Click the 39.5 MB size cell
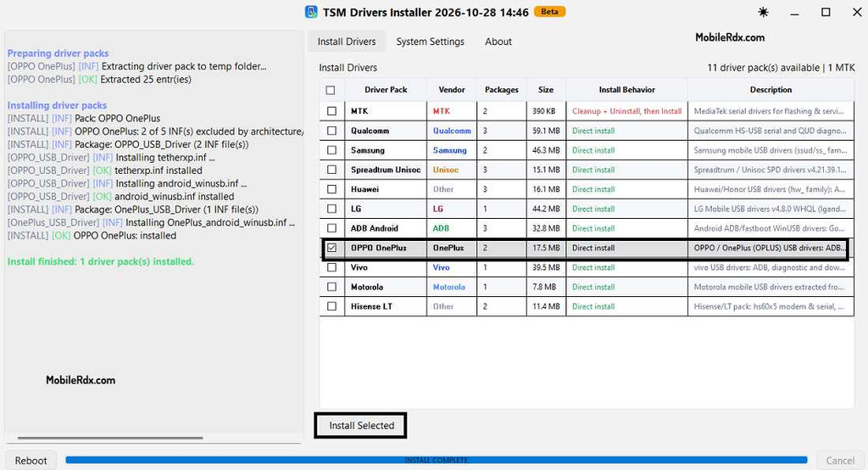The height and width of the screenshot is (470, 868). 546,267
